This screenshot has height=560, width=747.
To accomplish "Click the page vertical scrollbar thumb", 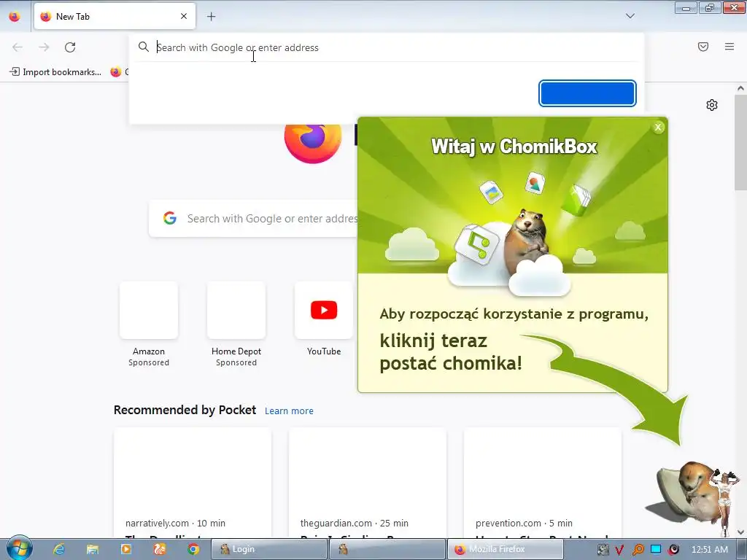I will (740, 143).
